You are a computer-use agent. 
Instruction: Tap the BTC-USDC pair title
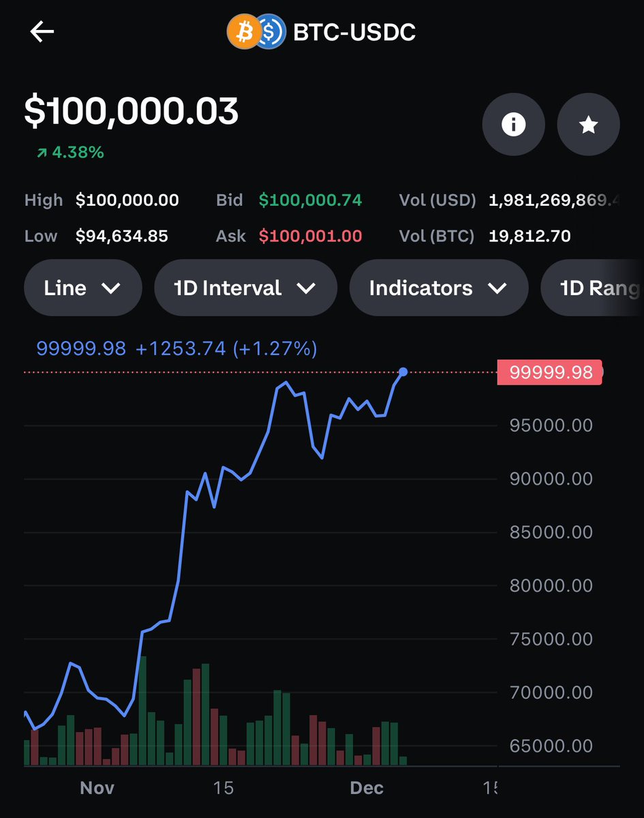(354, 32)
